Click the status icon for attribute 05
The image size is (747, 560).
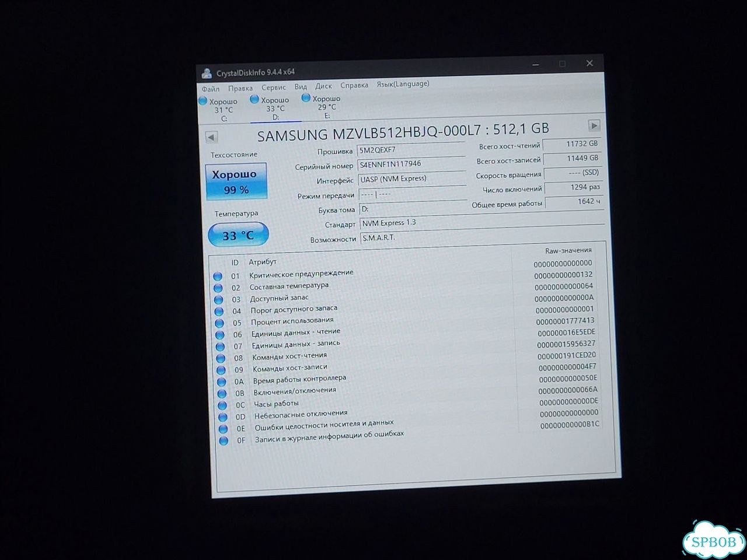(x=219, y=323)
